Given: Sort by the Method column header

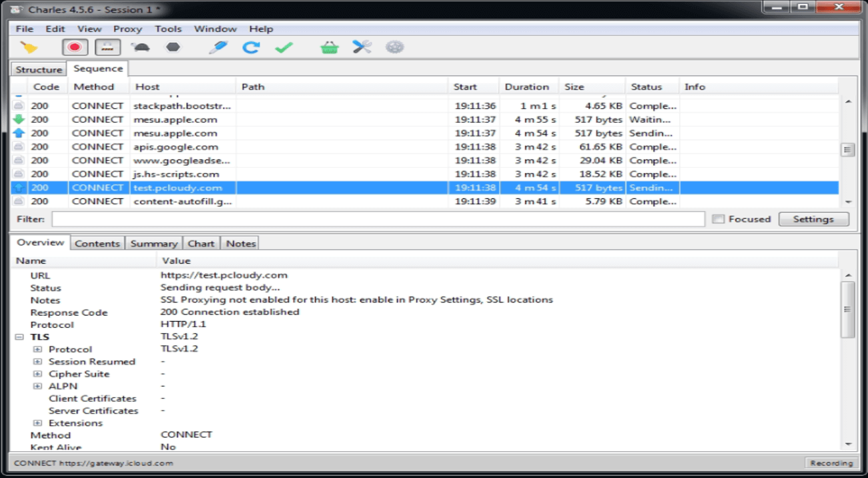Looking at the screenshot, I should pos(99,87).
